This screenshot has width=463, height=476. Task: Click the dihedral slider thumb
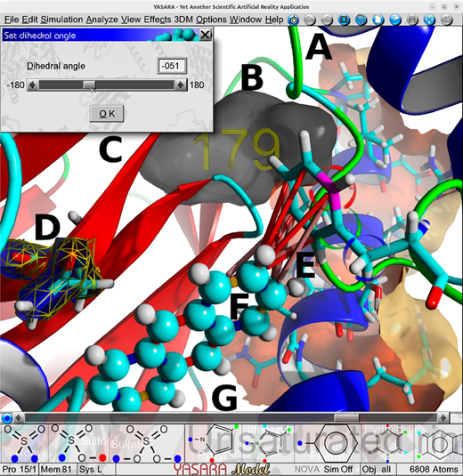pos(89,85)
